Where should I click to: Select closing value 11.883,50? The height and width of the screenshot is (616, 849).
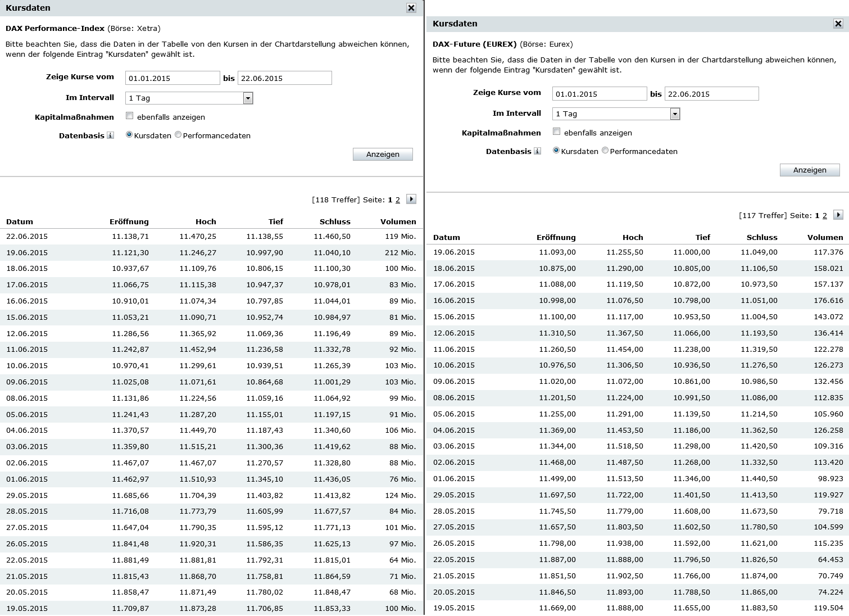click(x=759, y=608)
